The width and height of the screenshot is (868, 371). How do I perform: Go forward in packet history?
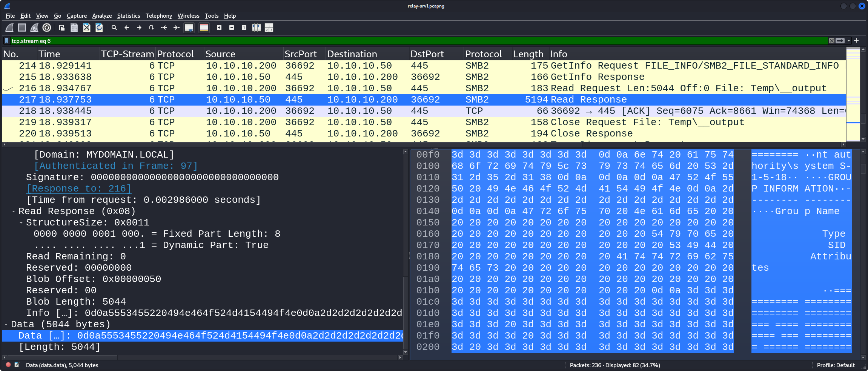click(139, 28)
